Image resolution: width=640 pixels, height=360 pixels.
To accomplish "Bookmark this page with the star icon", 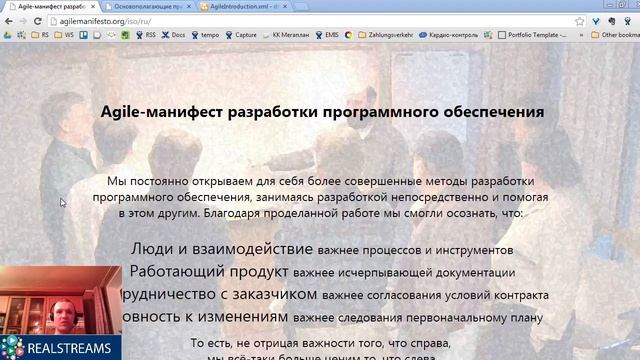I will tap(579, 21).
